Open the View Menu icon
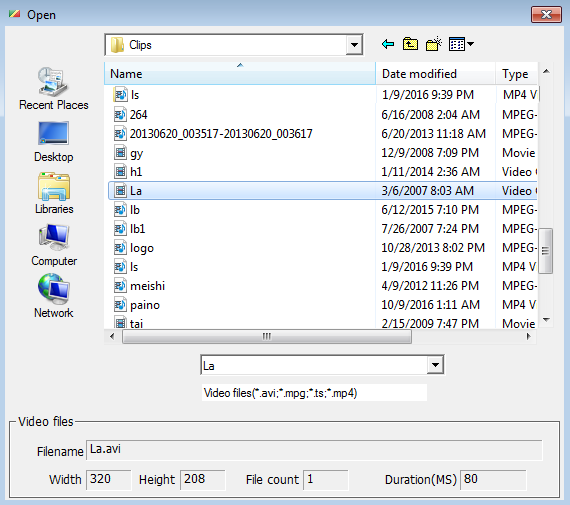This screenshot has height=505, width=570. [x=461, y=44]
